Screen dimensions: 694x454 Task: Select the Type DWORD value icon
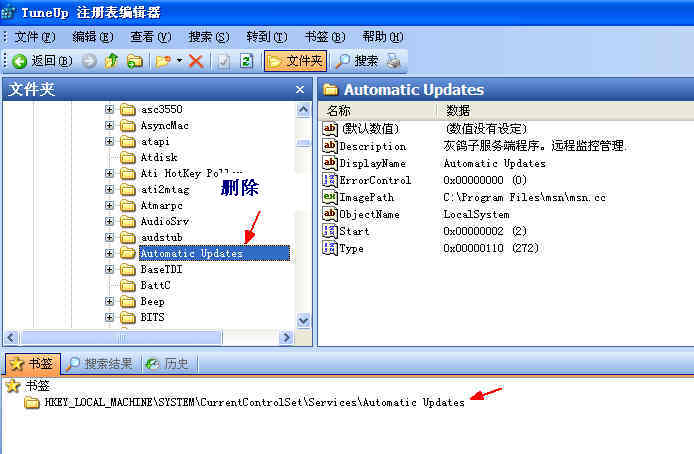tap(330, 248)
